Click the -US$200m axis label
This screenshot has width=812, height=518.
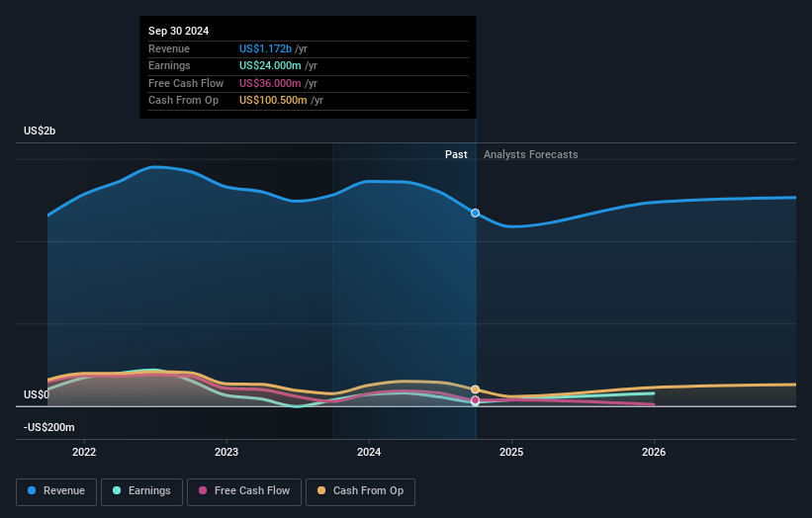[49, 427]
